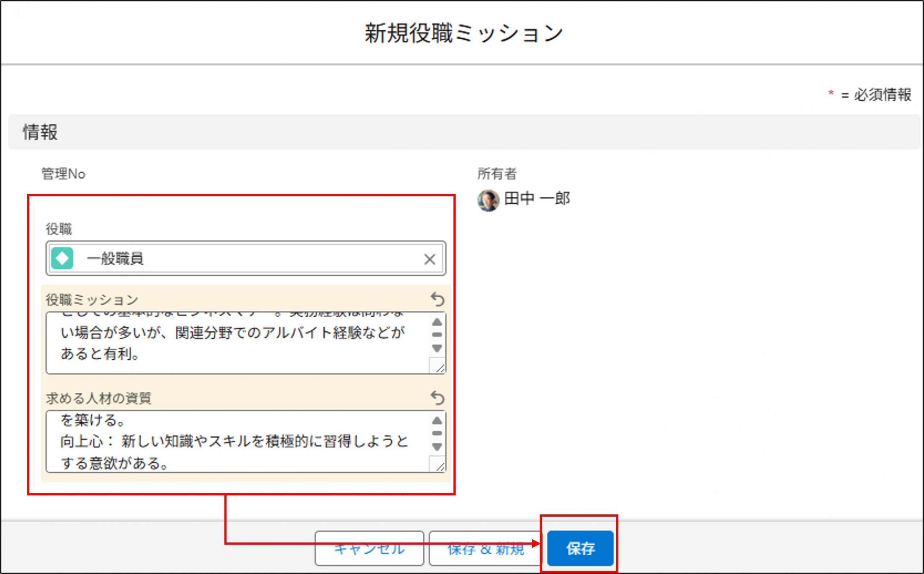This screenshot has width=924, height=574.
Task: Clear the 一般職員 selection with X
Action: point(430,259)
